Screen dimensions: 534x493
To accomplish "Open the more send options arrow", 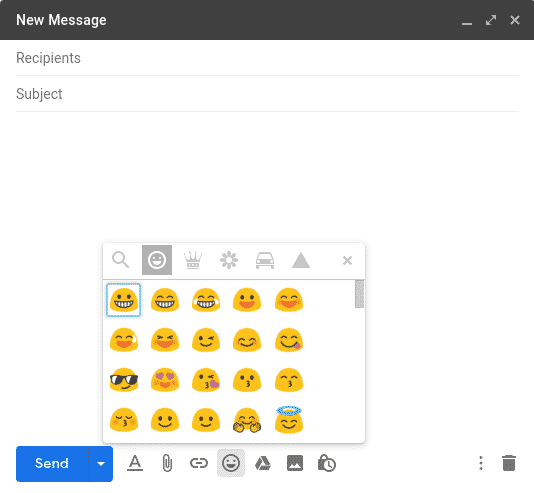I will pos(101,464).
